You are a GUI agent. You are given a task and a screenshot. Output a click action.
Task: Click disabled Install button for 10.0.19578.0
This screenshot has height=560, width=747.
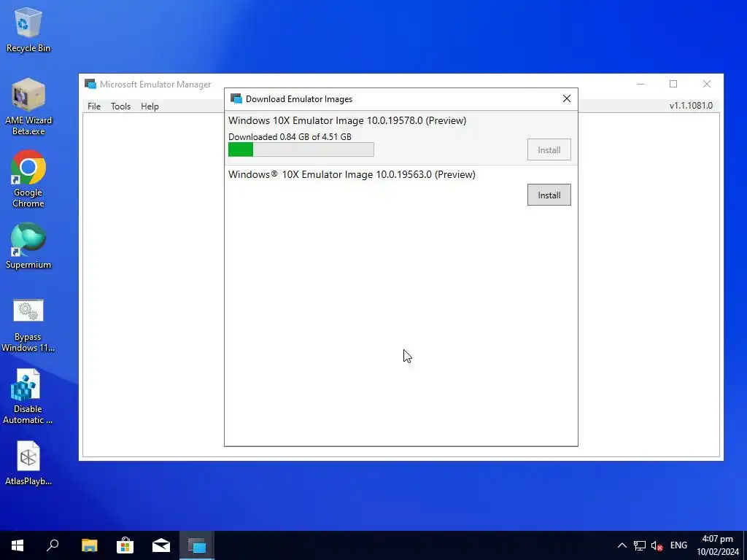[549, 150]
